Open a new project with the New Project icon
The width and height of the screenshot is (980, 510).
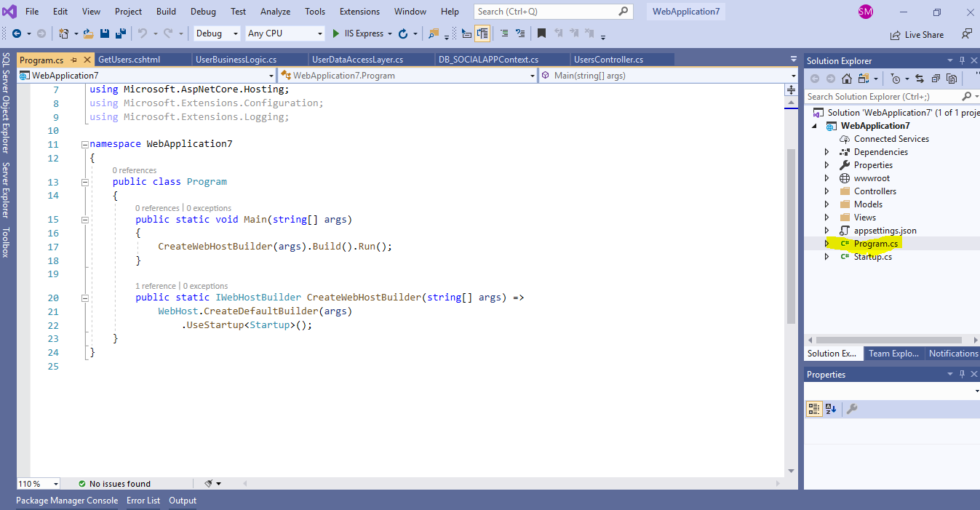point(64,33)
